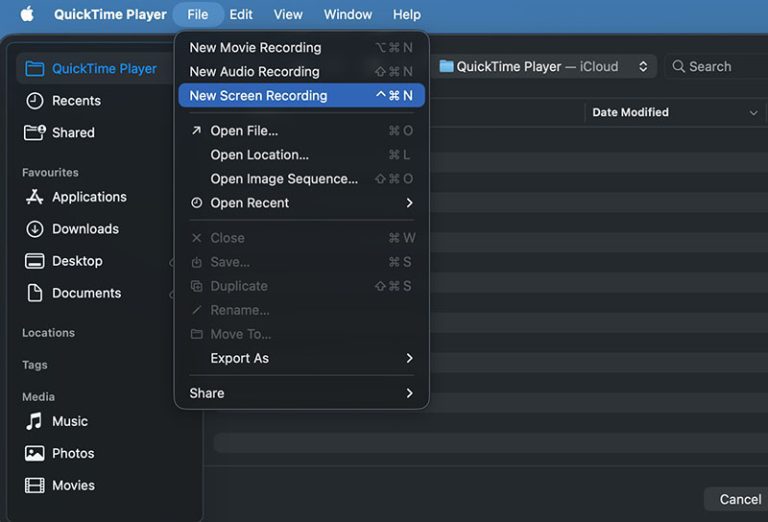768x522 pixels.
Task: Click the QuickTime Player folder icon in sidebar
Action: coord(35,69)
